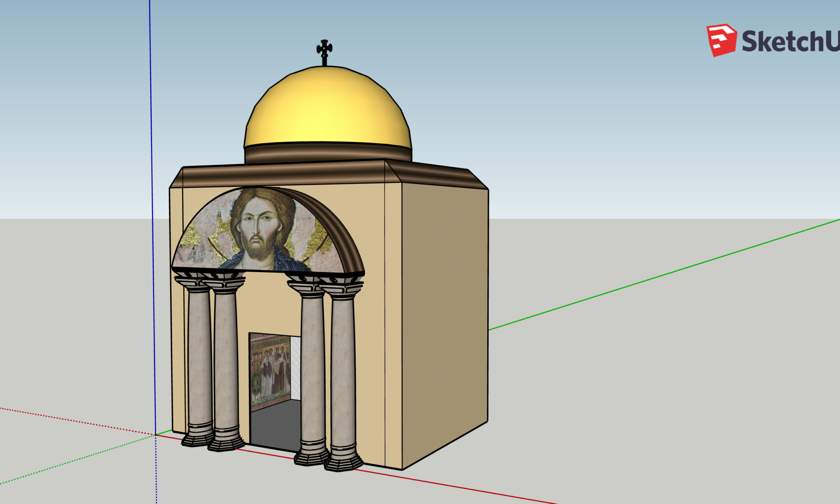
Task: Click the solid red axis line
Action: coord(462,487)
